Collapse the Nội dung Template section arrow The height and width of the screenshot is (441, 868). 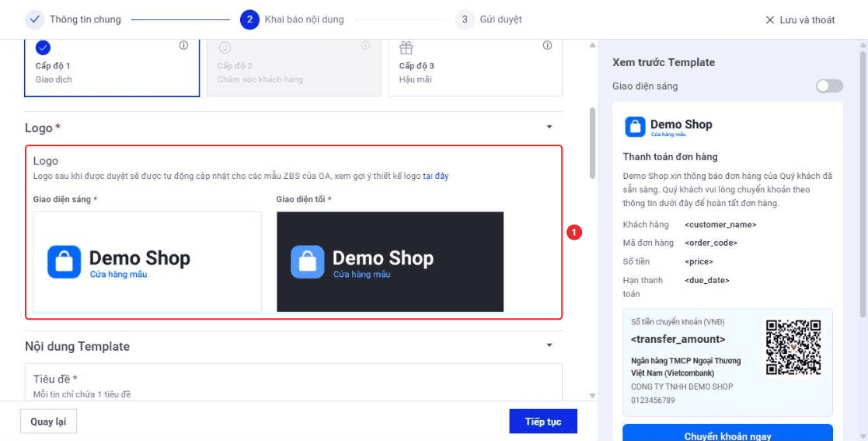coord(549,345)
